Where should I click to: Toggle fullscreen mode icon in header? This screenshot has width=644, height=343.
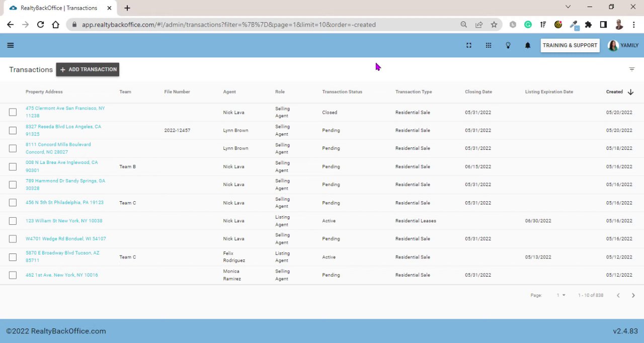469,45
